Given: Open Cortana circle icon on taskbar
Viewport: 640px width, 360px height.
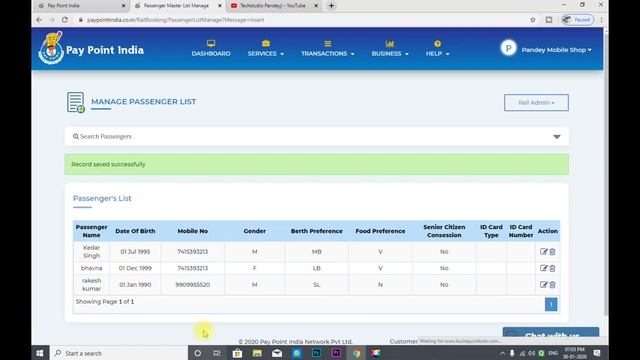Looking at the screenshot, I should click(x=198, y=353).
